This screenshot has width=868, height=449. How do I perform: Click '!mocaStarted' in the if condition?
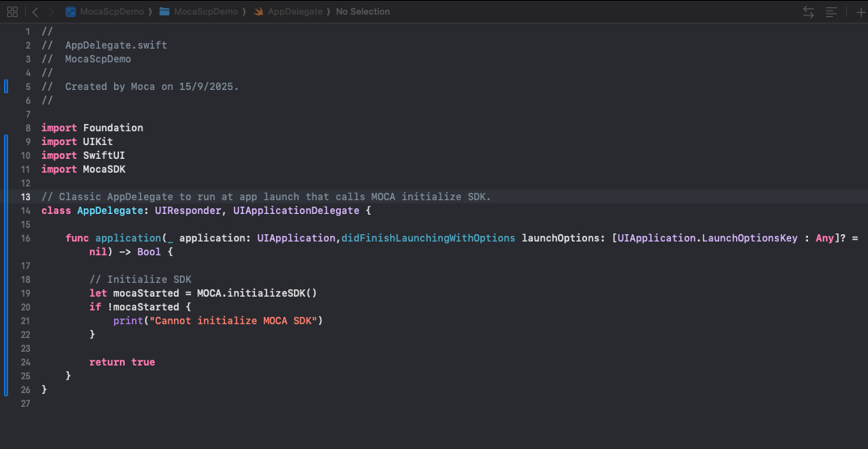pyautogui.click(x=143, y=307)
